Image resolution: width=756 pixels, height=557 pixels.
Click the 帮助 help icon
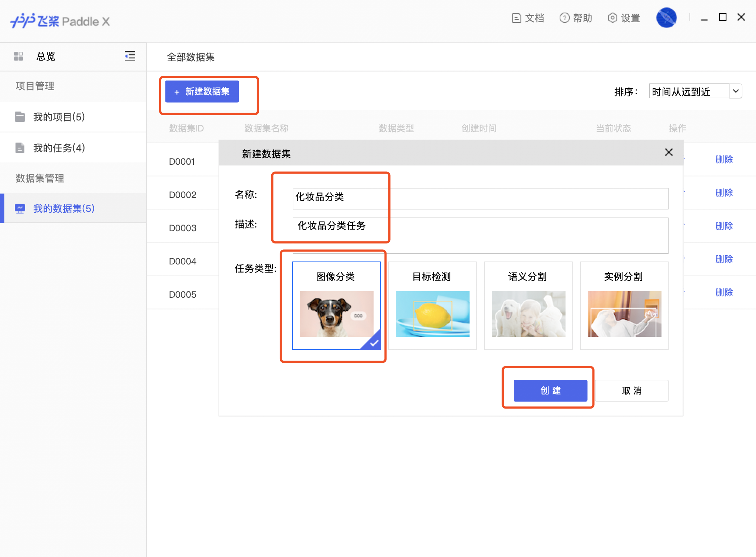[564, 18]
